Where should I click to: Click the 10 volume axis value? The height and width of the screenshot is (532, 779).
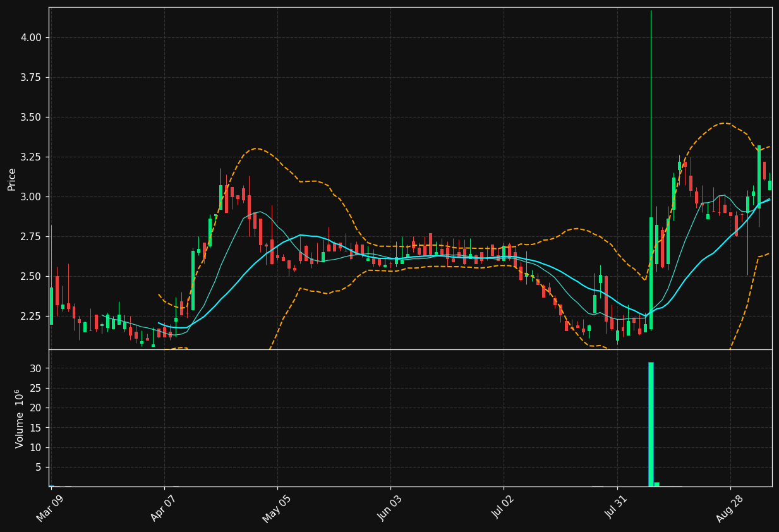click(36, 448)
